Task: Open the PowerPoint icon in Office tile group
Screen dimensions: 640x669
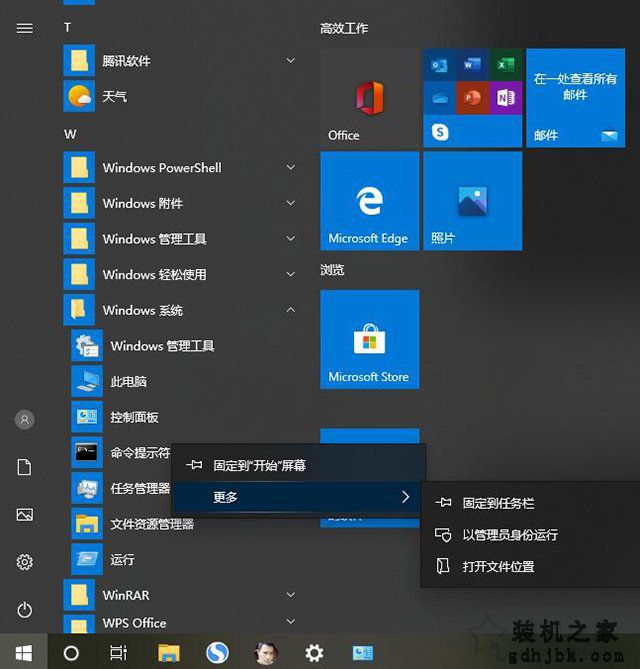Action: [x=472, y=98]
